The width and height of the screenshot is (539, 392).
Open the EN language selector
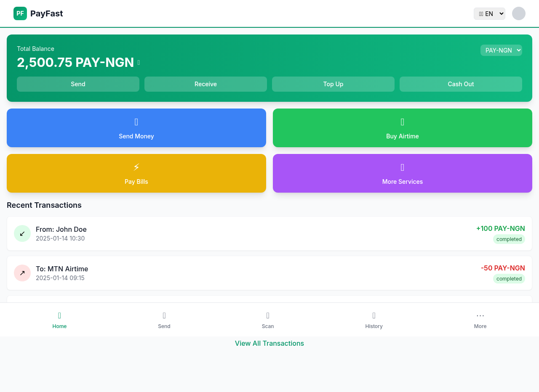tap(489, 13)
